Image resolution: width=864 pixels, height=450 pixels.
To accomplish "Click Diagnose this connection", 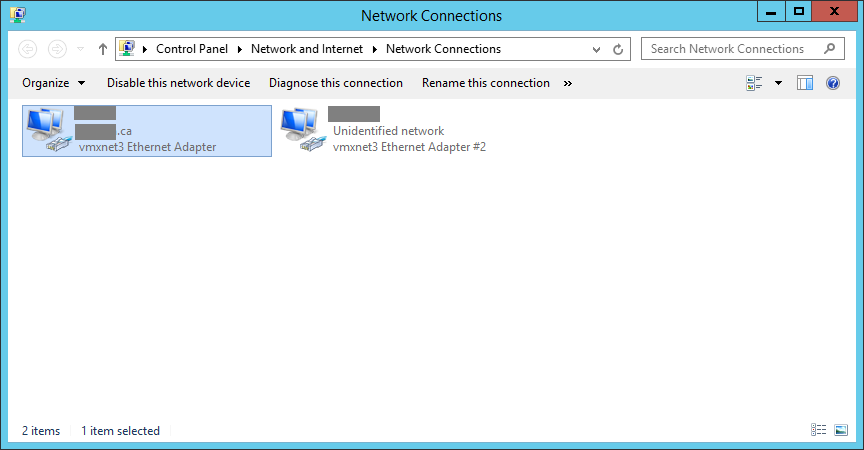I will click(336, 83).
